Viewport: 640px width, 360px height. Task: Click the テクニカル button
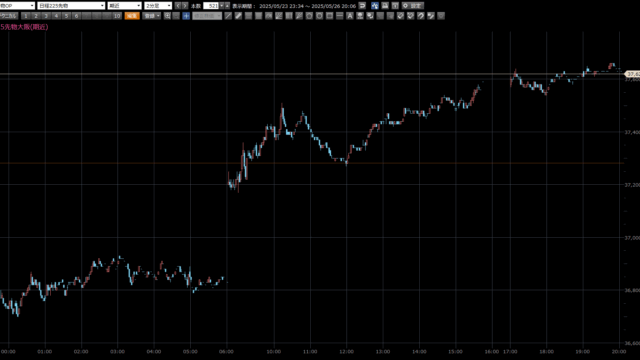(9, 16)
